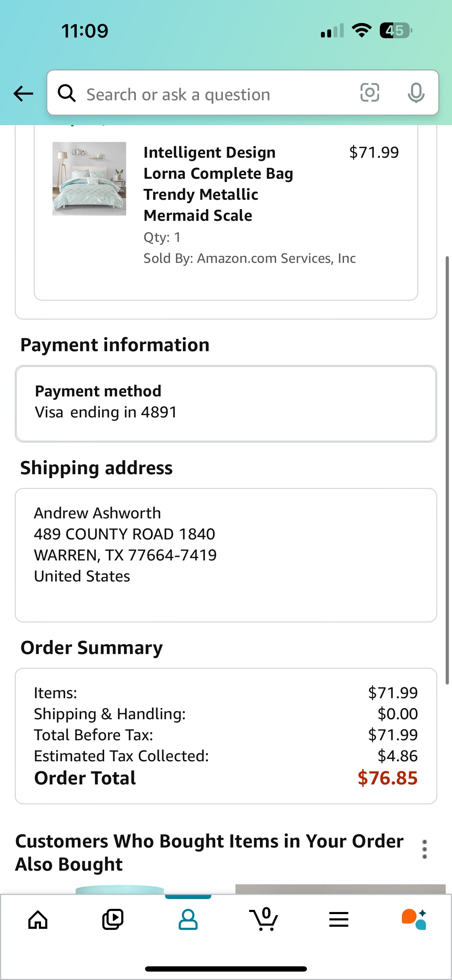The height and width of the screenshot is (980, 452).
Task: Open Intelligent Design Lorna product title link
Action: point(218,184)
